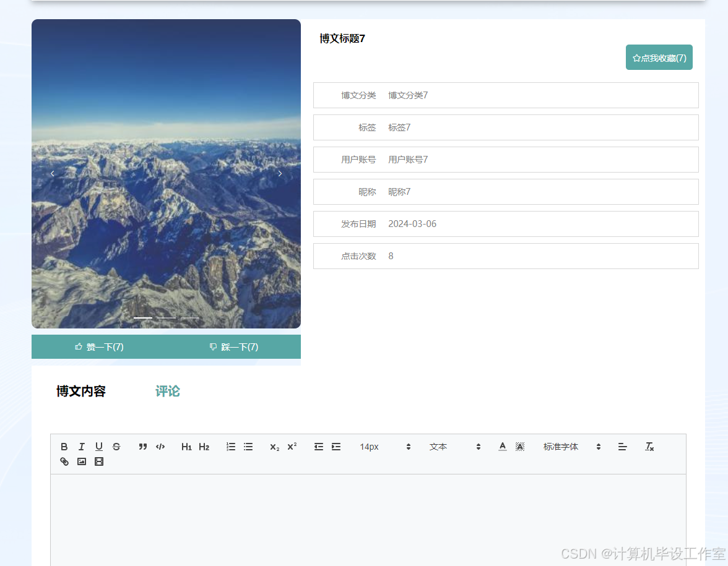Viewport: 728px width, 566px height.
Task: Open the text alignment options
Action: 623,447
